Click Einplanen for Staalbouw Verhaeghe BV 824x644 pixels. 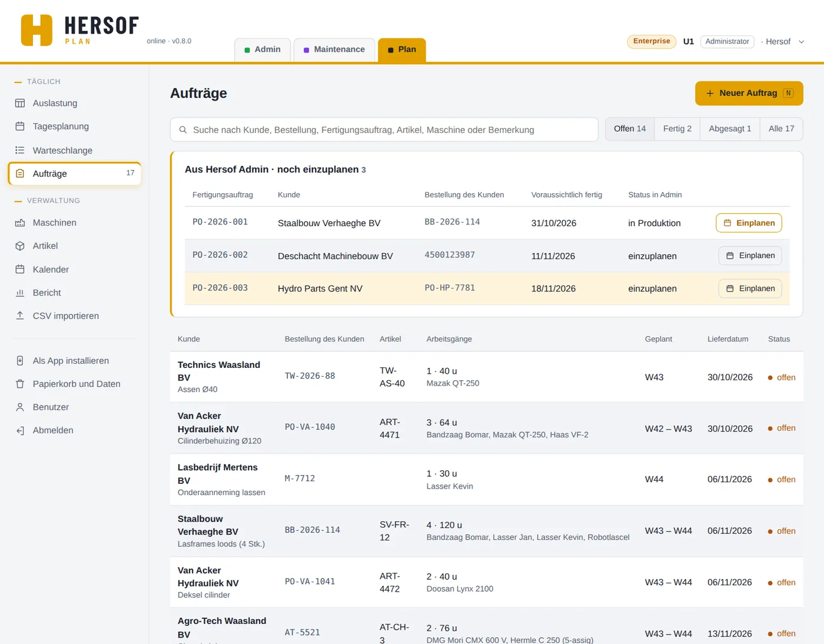click(749, 223)
